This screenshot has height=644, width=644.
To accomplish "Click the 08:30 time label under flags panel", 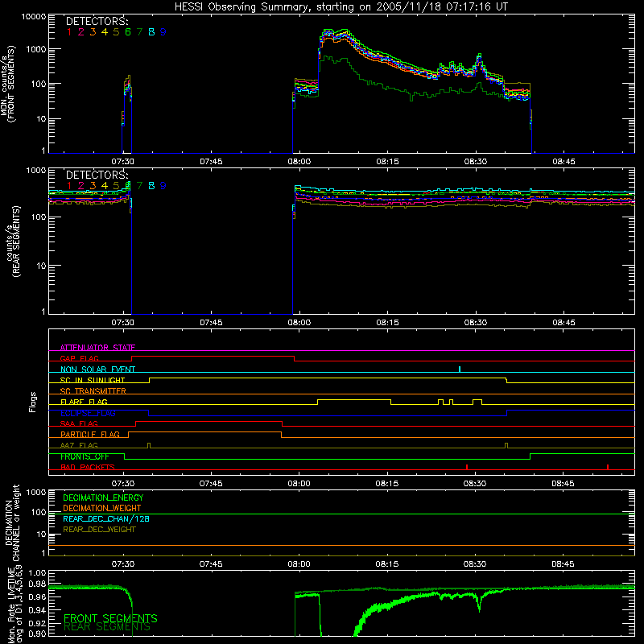I will click(475, 484).
